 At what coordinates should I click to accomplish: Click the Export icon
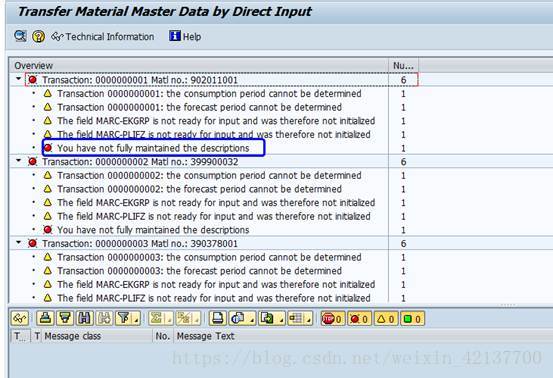[x=267, y=318]
